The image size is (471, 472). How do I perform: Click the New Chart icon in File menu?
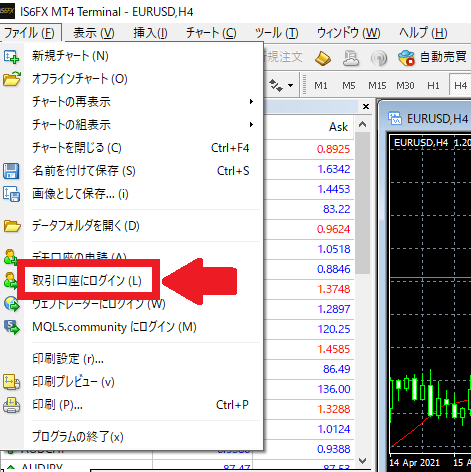[x=11, y=56]
